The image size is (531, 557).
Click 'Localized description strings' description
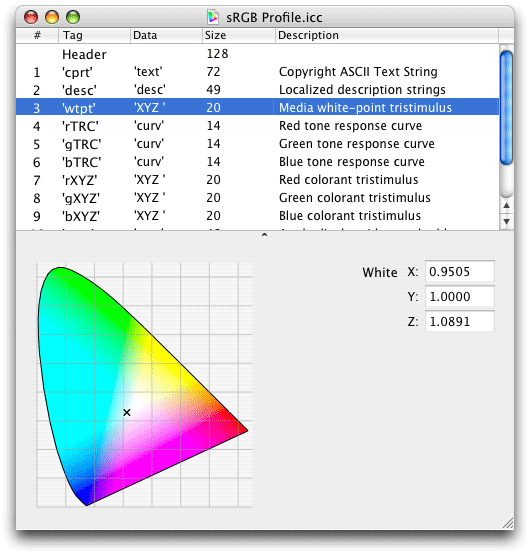(x=362, y=90)
